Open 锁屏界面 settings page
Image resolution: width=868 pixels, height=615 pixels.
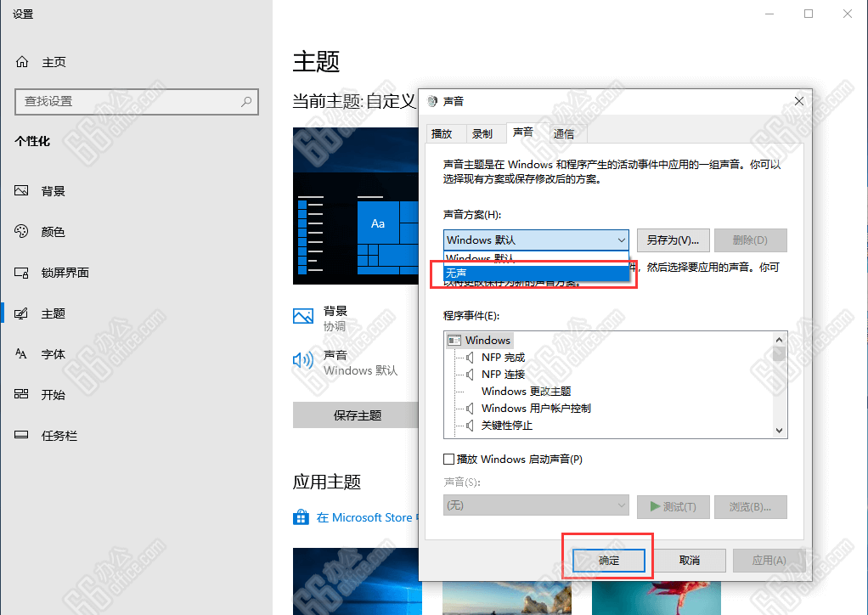pyautogui.click(x=65, y=273)
